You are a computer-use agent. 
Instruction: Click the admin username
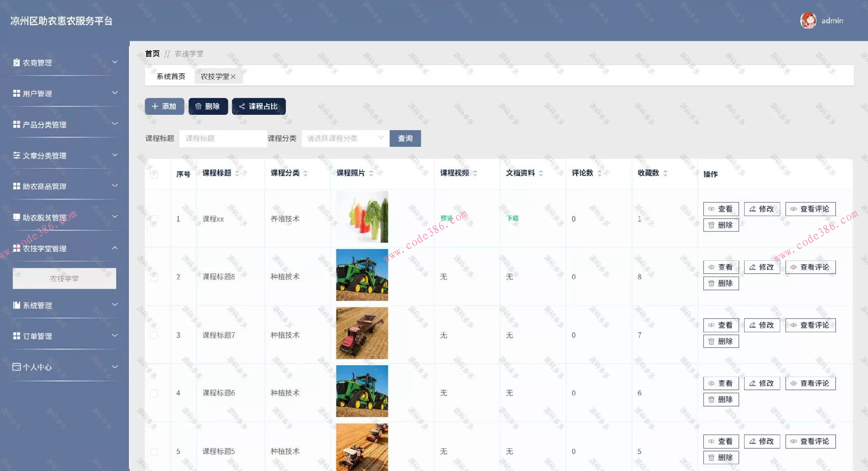tap(832, 21)
